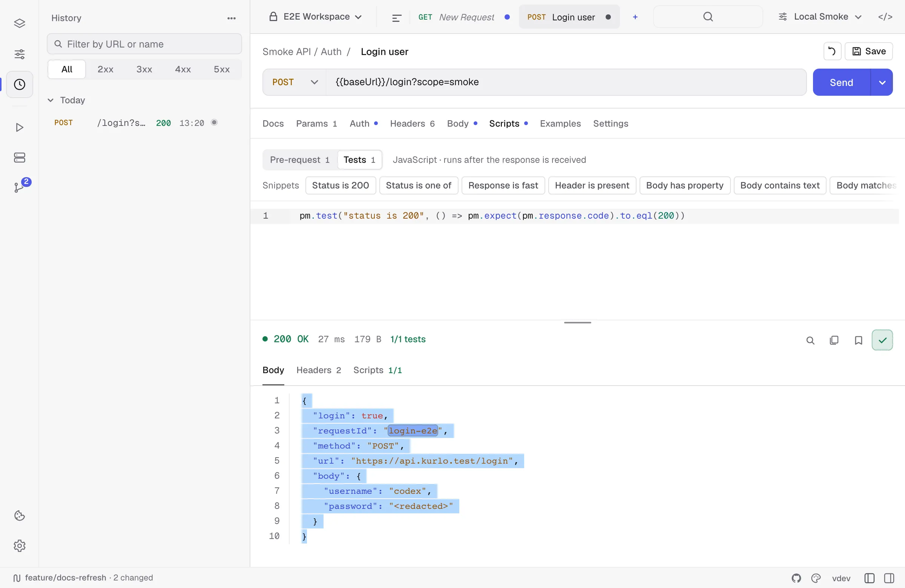This screenshot has width=905, height=588.
Task: Show code snippet via </> icon
Action: coord(885,17)
